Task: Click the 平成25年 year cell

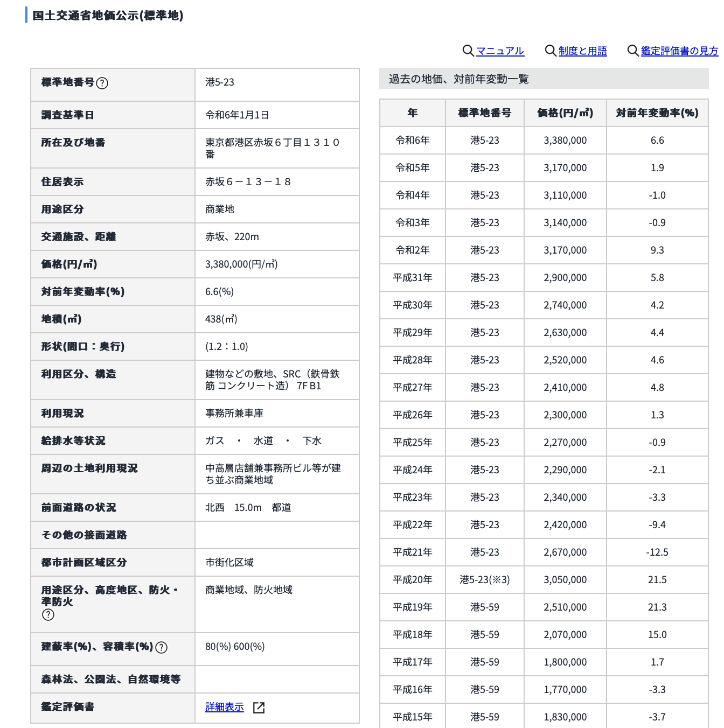Action: click(x=413, y=443)
